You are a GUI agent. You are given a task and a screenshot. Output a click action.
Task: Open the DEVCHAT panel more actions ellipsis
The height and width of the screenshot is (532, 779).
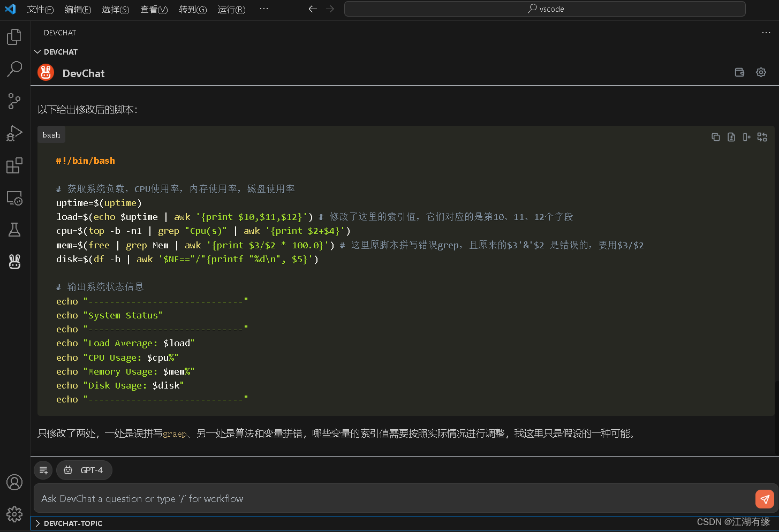(x=766, y=33)
